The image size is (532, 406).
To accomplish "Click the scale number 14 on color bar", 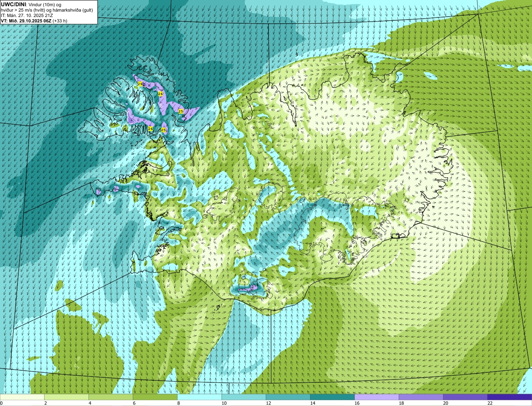I will (313, 403).
